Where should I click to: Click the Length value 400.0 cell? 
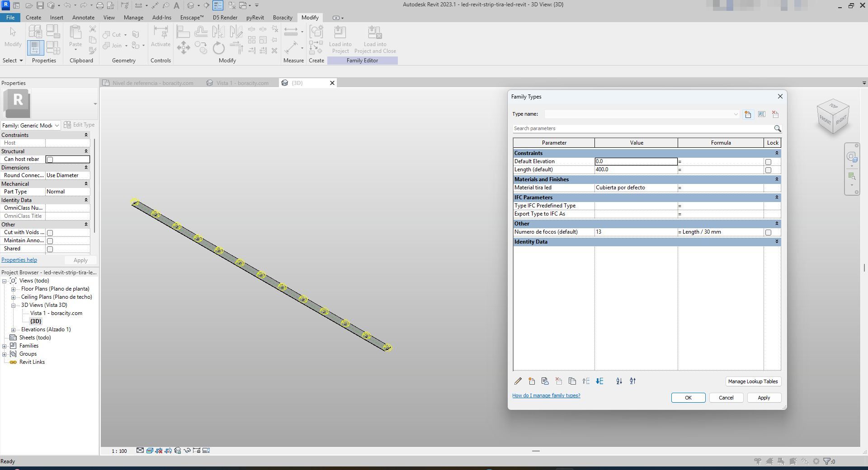point(636,169)
